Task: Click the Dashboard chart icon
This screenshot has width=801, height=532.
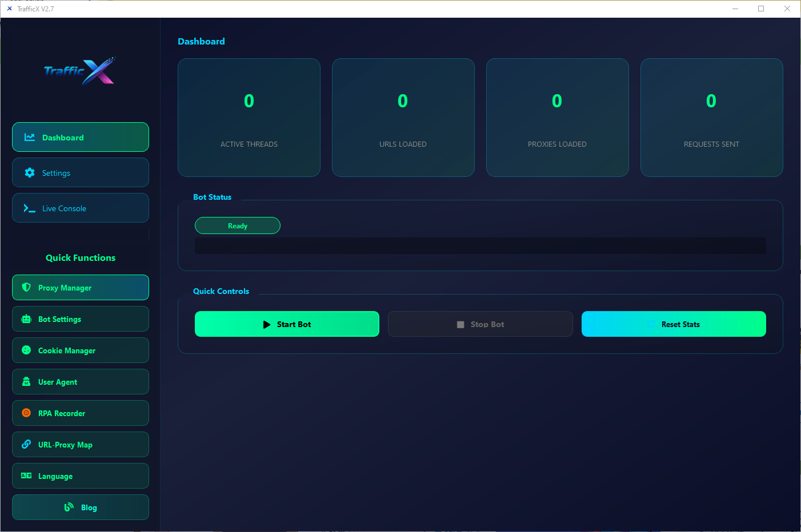Action: 30,137
